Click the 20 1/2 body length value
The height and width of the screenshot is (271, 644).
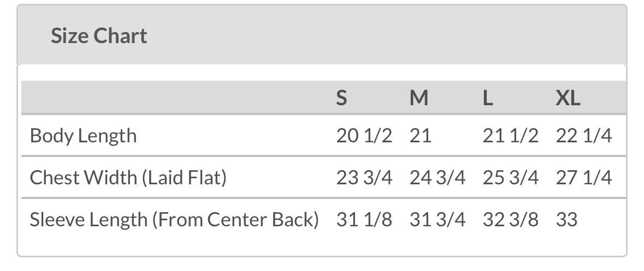pyautogui.click(x=364, y=135)
